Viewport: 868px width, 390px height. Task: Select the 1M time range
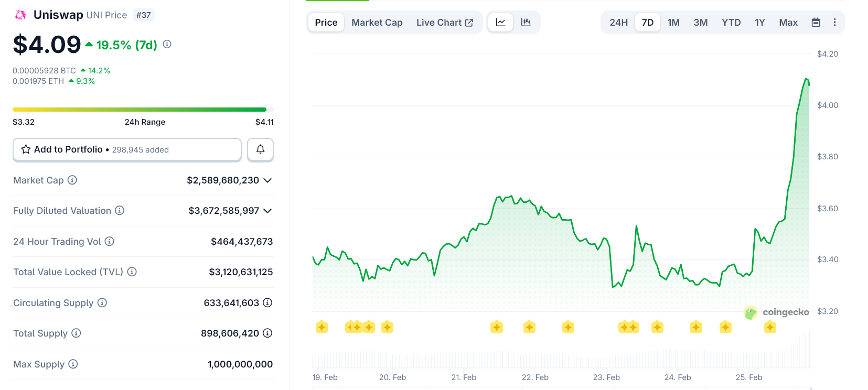pos(673,23)
